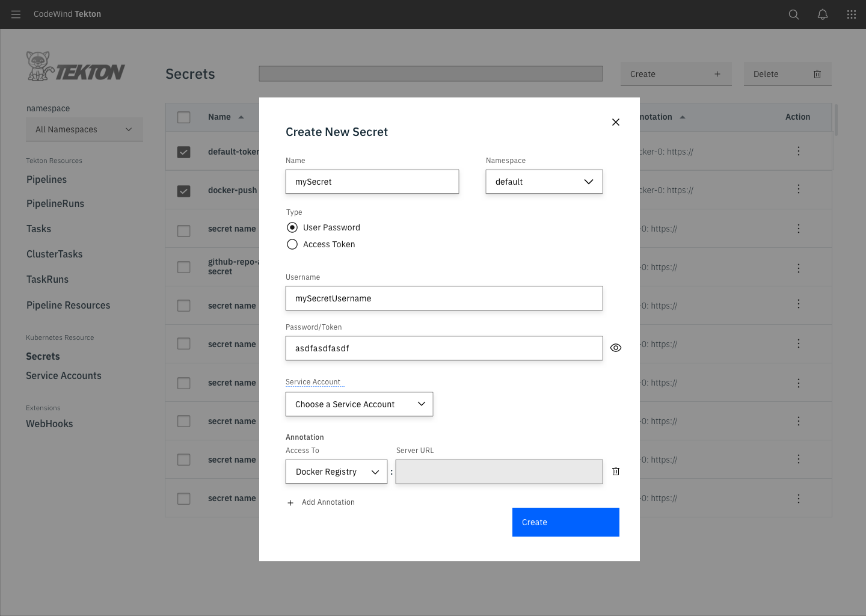Navigate to Pipelines in the sidebar

(46, 179)
